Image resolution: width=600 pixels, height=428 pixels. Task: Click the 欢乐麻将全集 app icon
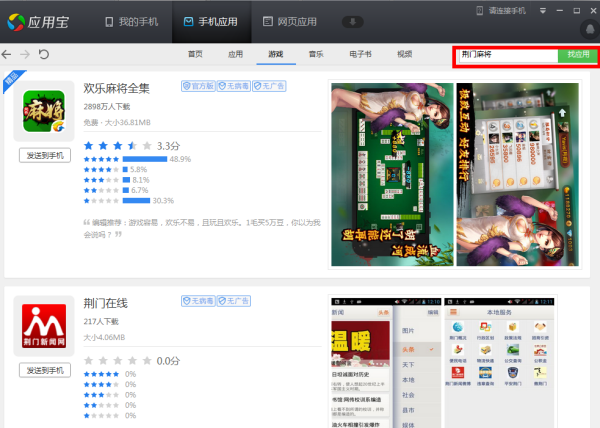point(44,111)
